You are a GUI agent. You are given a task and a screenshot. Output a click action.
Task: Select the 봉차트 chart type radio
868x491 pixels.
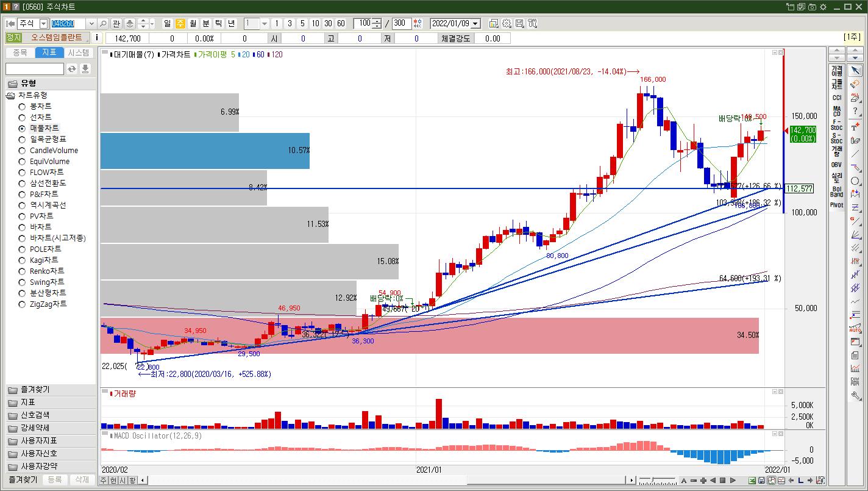[x=22, y=106]
